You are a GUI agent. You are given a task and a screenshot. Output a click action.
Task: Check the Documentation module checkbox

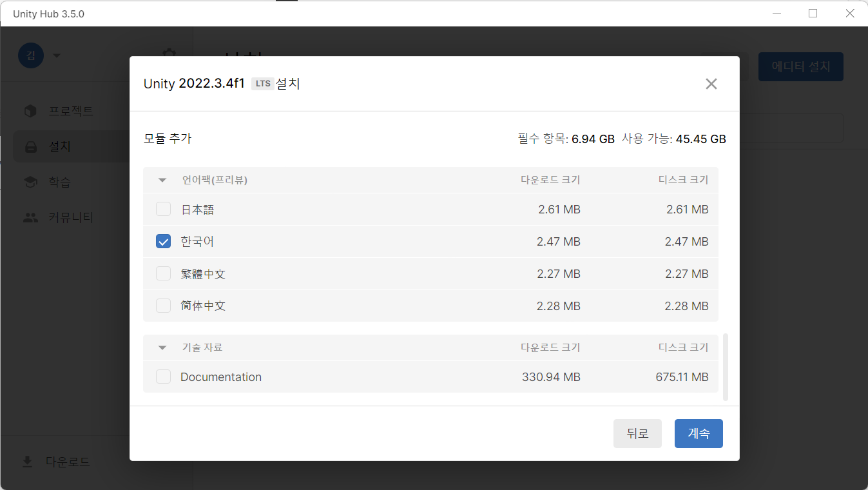164,377
